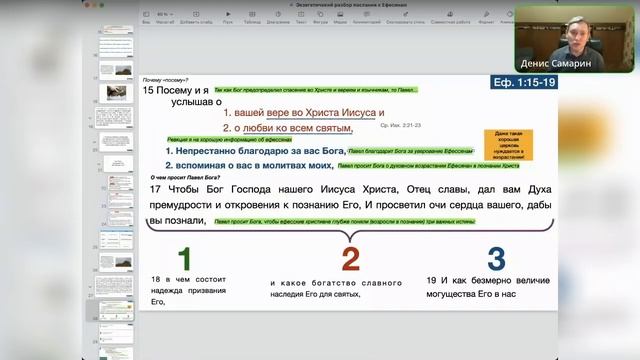Open the Формат inspector panel
This screenshot has width=640, height=360.
coord(486,17)
